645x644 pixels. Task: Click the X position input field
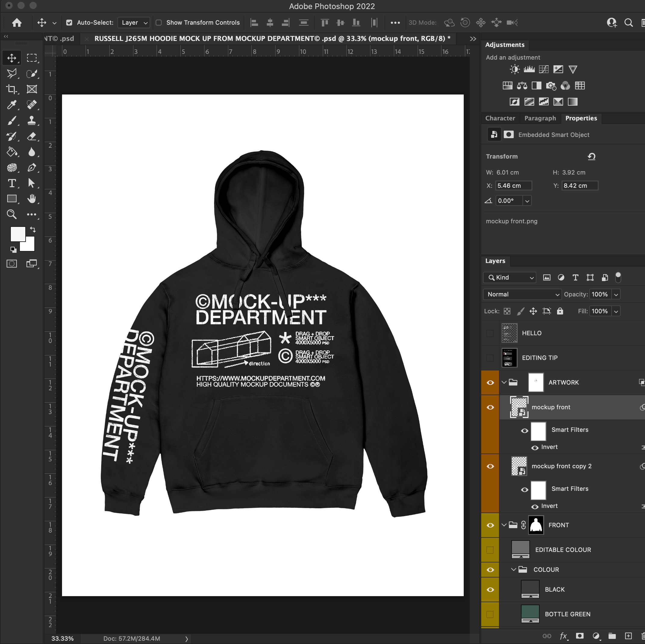click(513, 185)
